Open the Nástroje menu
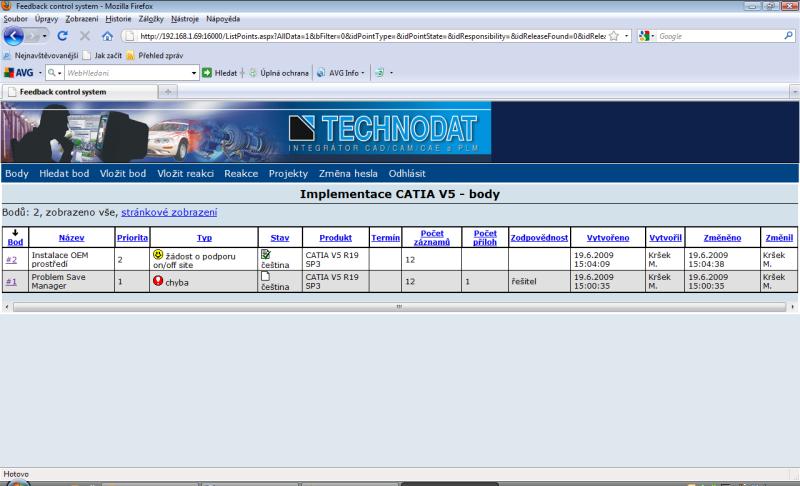Screen dimensions: 800x486 tap(185, 19)
